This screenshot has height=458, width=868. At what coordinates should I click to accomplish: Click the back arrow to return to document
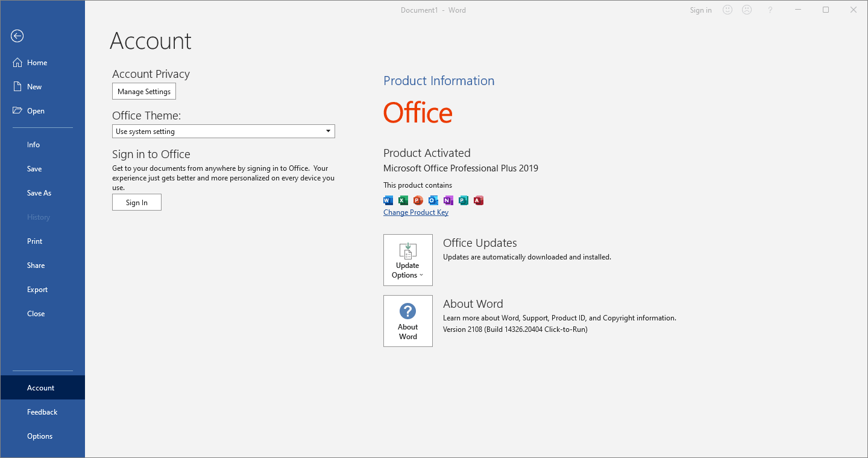click(x=17, y=36)
